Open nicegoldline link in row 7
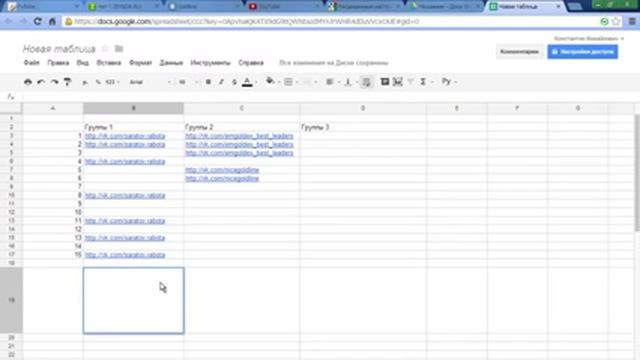 222,170
